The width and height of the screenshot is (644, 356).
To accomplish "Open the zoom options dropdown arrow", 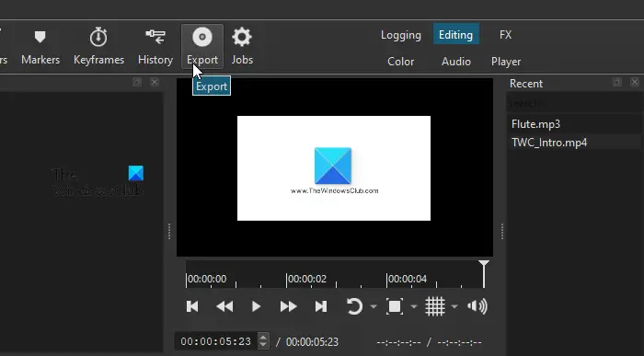I will coord(414,306).
